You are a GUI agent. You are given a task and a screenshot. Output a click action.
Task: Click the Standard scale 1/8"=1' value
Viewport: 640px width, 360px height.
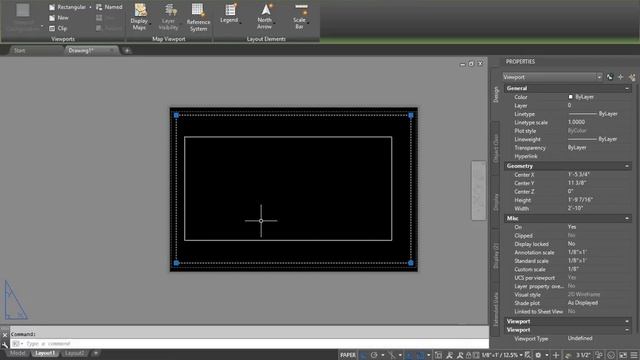pos(577,260)
